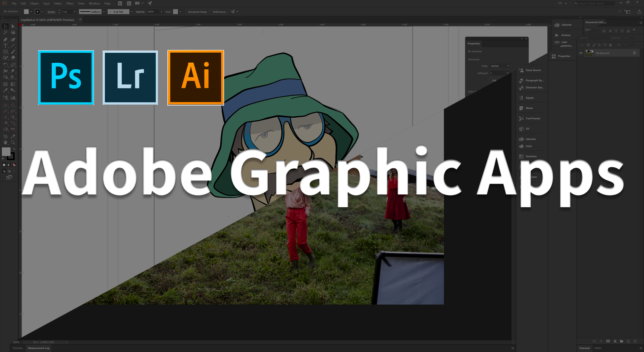Click the control bar fill swatch
Image resolution: width=644 pixels, height=352 pixels.
26,12
